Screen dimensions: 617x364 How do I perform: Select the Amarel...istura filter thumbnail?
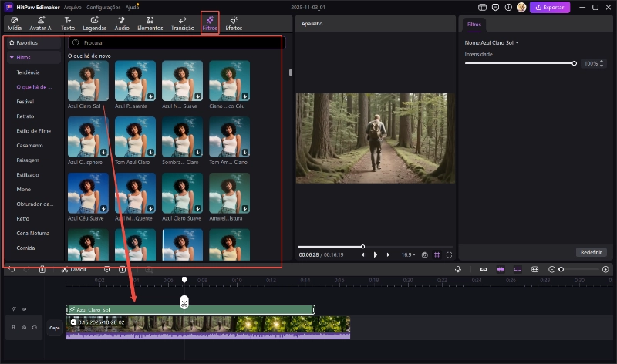pyautogui.click(x=229, y=193)
